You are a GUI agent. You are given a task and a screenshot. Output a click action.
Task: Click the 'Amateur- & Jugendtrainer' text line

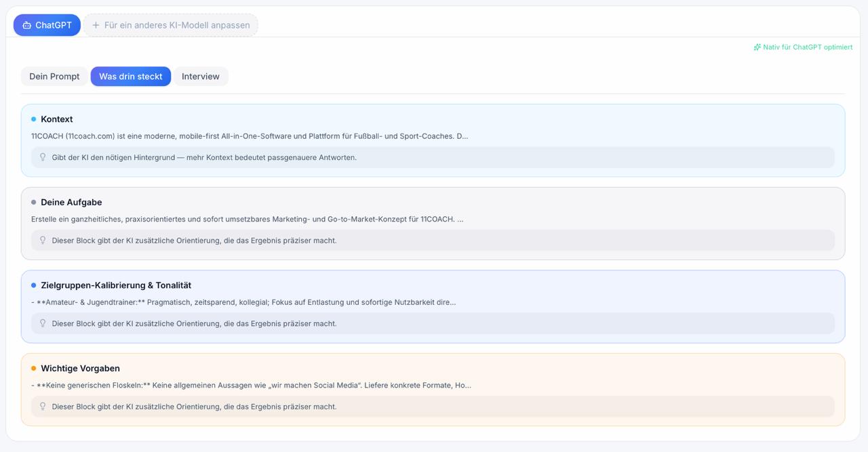(243, 302)
